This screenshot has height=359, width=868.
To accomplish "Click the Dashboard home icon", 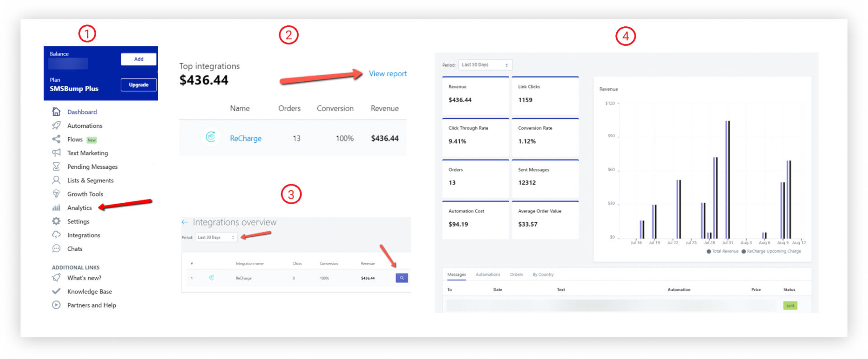I will [x=56, y=112].
